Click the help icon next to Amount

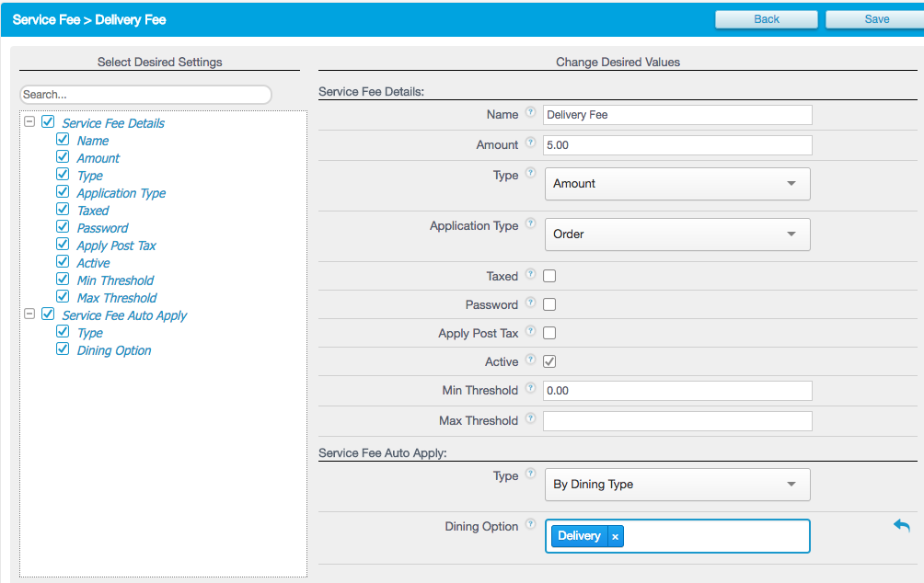(530, 143)
